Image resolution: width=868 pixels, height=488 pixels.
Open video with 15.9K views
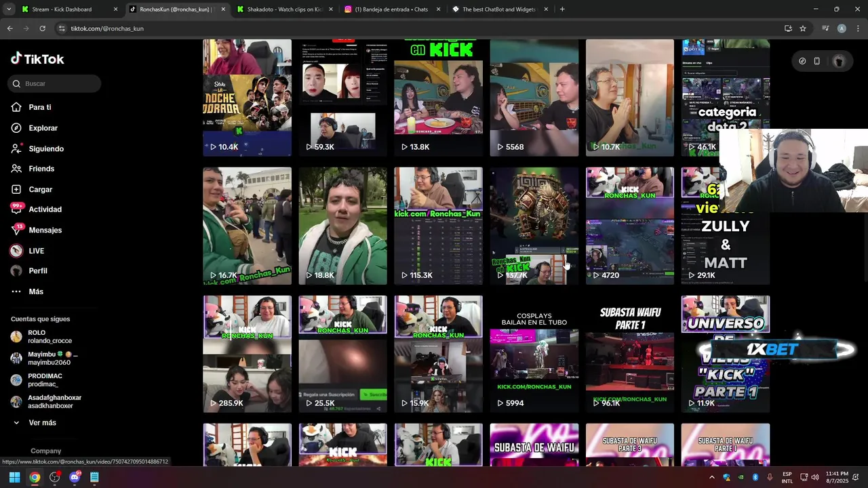point(438,354)
